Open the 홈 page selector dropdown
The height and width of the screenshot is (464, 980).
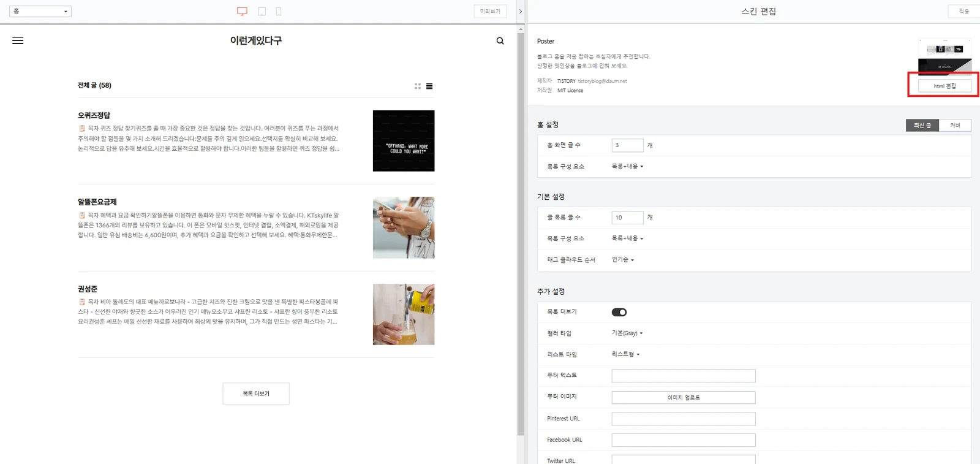[40, 11]
